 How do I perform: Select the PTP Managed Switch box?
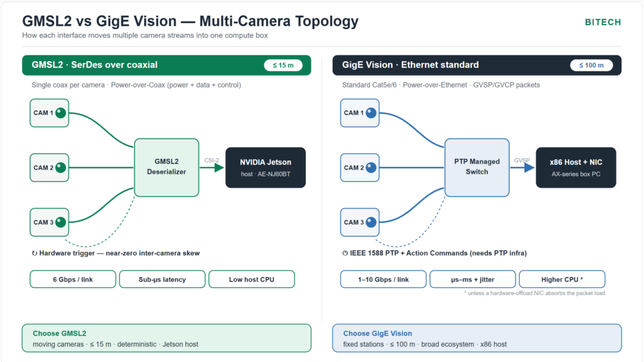click(477, 167)
